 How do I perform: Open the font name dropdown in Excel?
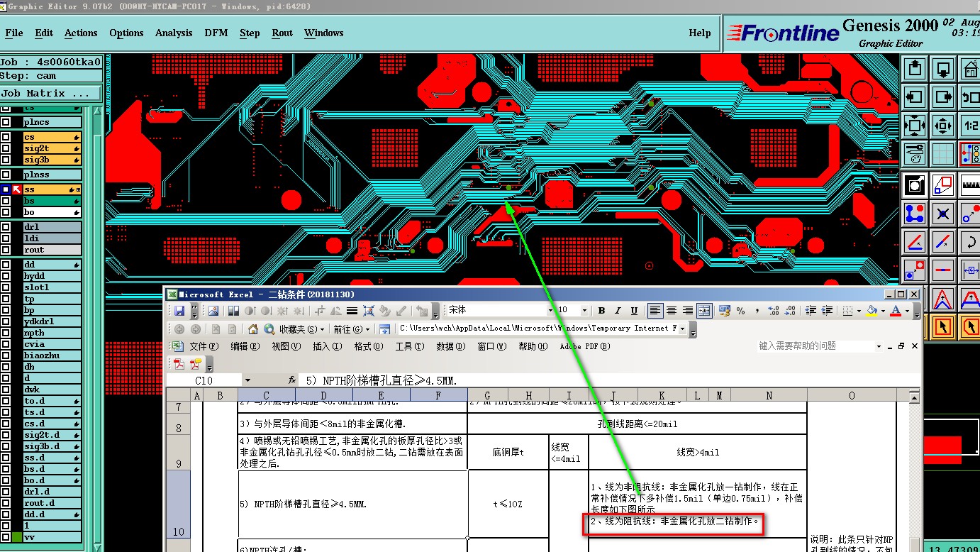point(550,311)
